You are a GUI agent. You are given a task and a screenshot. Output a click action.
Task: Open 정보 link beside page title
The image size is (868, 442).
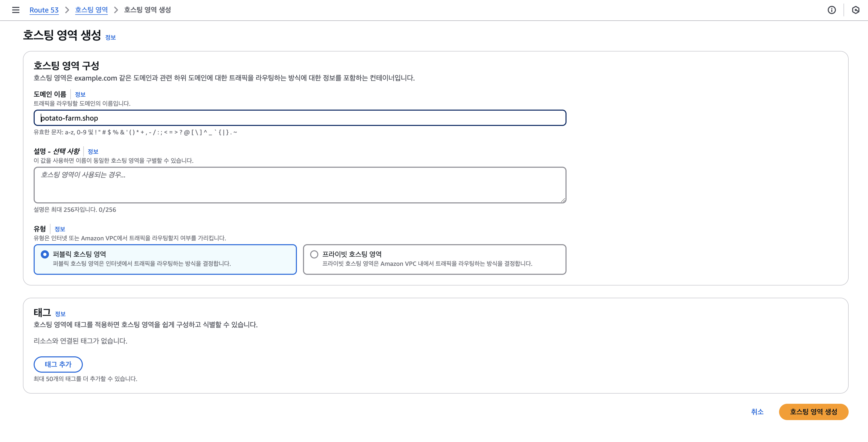[x=111, y=37]
